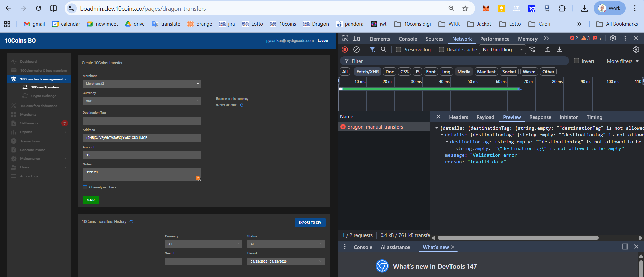Click the Logout link
The height and width of the screenshot is (277, 644).
(323, 41)
